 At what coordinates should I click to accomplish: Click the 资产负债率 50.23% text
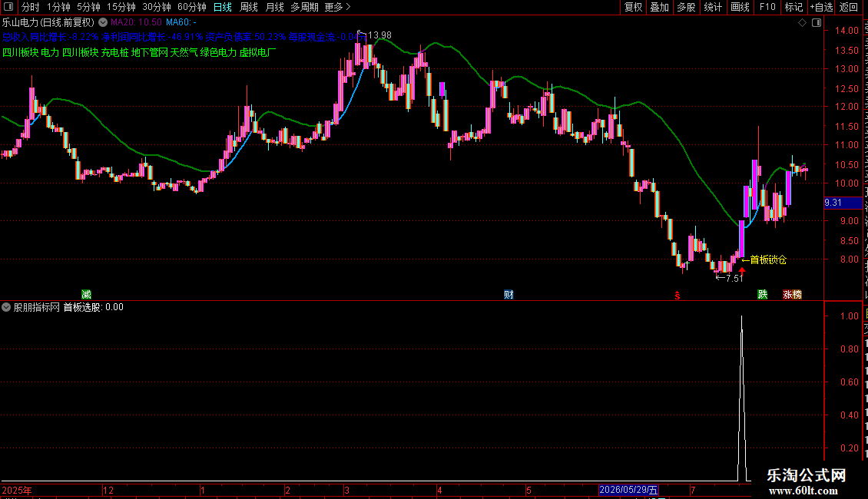tap(246, 37)
